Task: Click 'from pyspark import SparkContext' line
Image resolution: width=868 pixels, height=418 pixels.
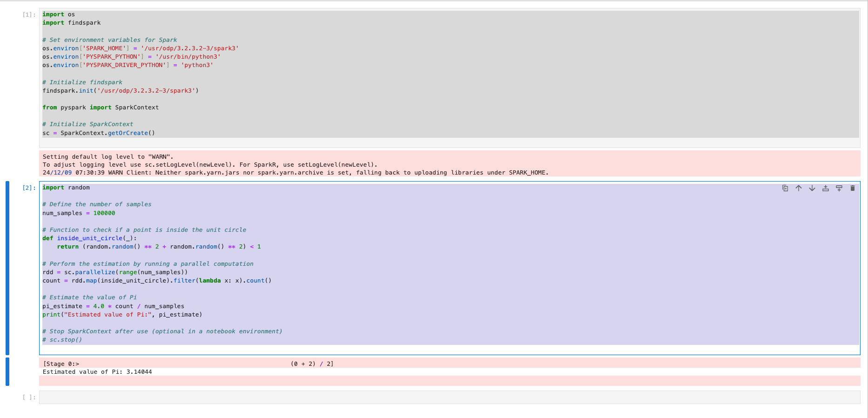Action: [101, 108]
